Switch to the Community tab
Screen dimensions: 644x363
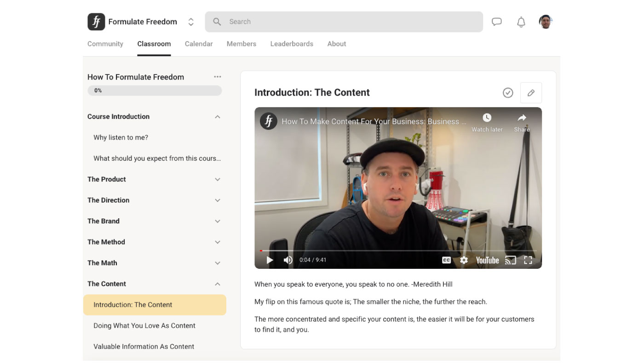click(105, 44)
